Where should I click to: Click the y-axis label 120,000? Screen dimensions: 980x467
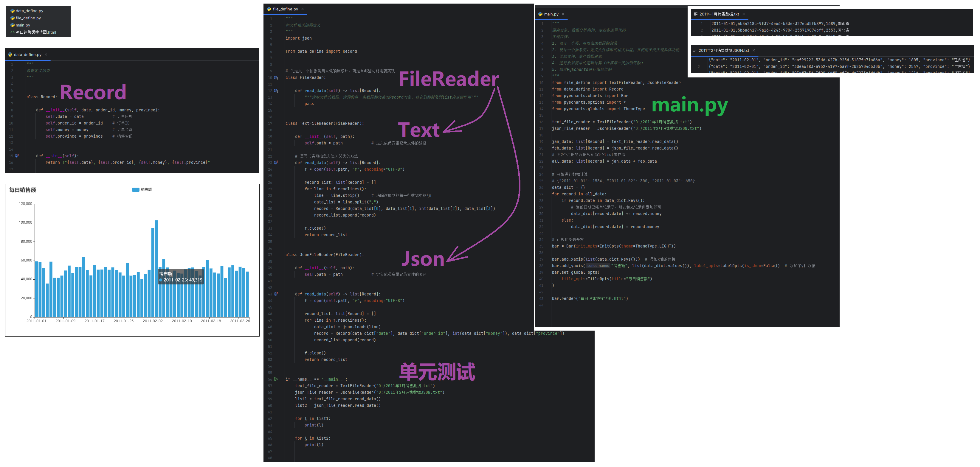point(26,204)
